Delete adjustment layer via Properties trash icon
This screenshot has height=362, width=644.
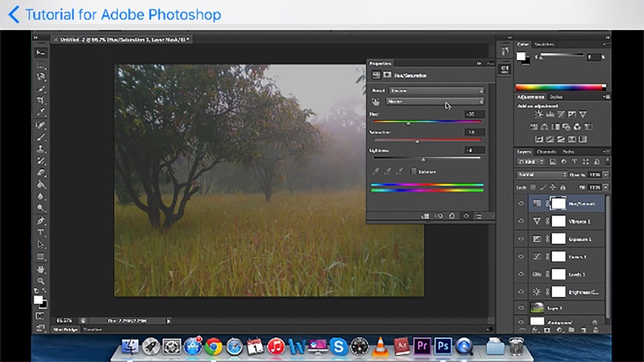pos(479,216)
